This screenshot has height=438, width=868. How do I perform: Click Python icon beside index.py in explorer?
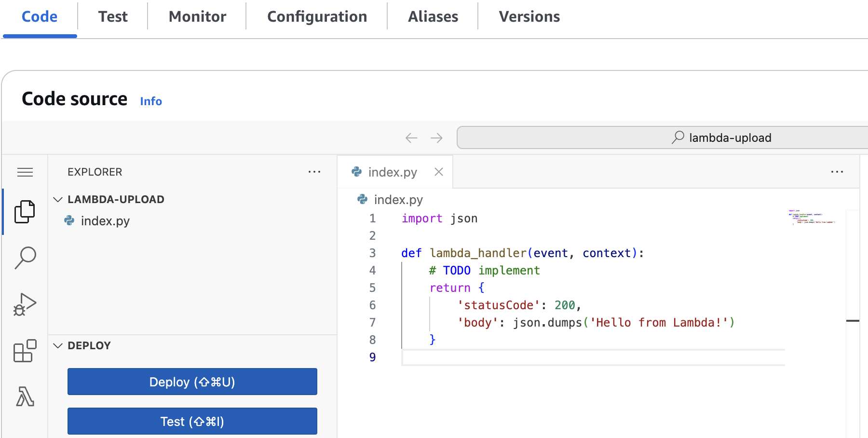tap(69, 220)
